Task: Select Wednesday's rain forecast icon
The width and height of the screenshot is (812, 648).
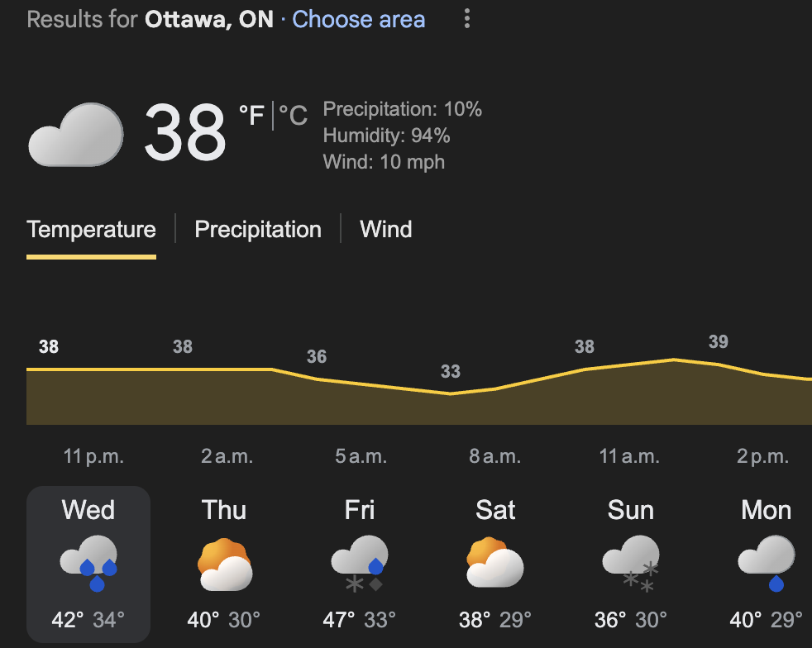Action: 88,563
